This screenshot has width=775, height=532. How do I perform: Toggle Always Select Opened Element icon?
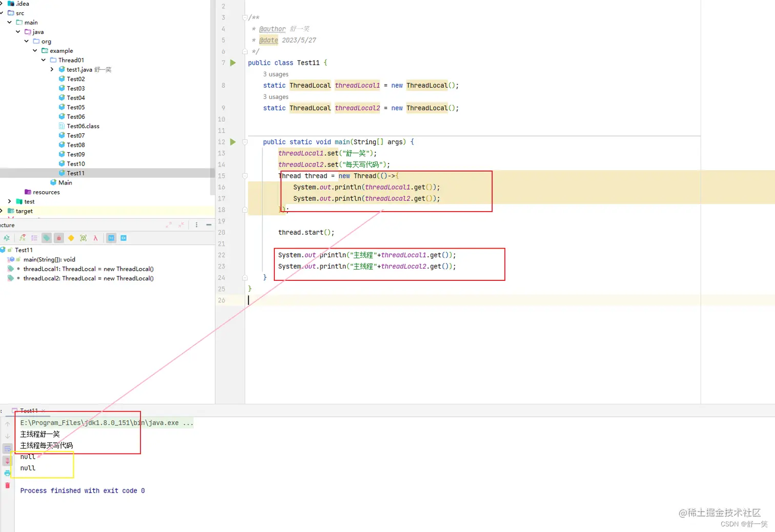tap(111, 238)
